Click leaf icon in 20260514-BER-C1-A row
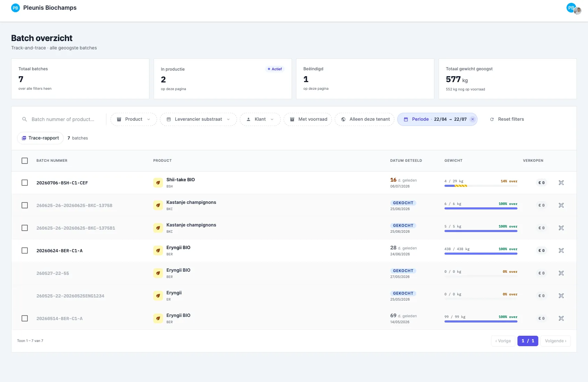Viewport: 588px width, 382px height. [x=158, y=318]
